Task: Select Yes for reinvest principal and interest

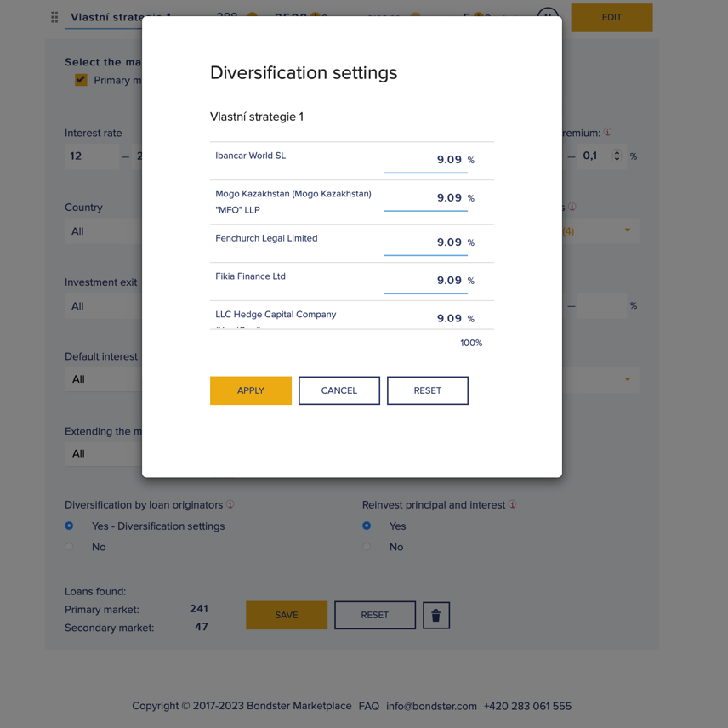Action: (x=367, y=526)
